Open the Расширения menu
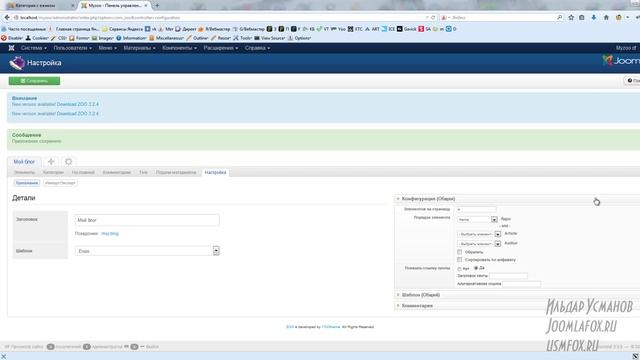Viewport: 640px width, 360px height. click(220, 48)
